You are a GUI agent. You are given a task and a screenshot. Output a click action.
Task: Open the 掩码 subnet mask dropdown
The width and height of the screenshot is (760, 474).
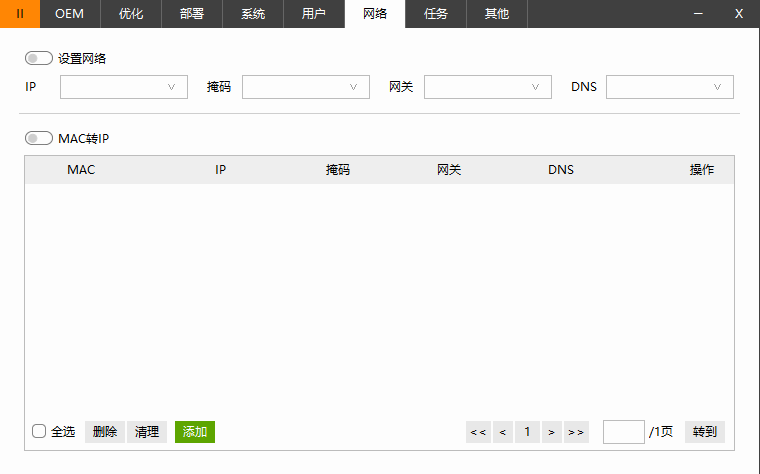pos(306,87)
